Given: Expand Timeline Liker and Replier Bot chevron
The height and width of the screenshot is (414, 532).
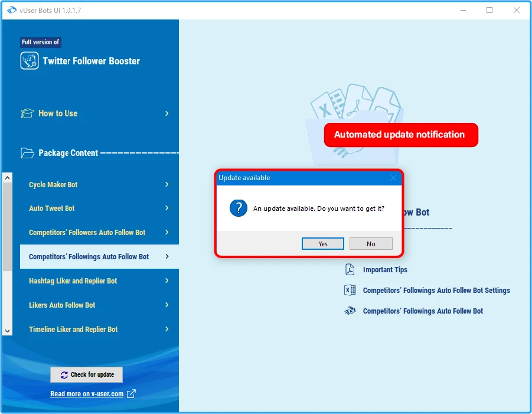Looking at the screenshot, I should (167, 329).
